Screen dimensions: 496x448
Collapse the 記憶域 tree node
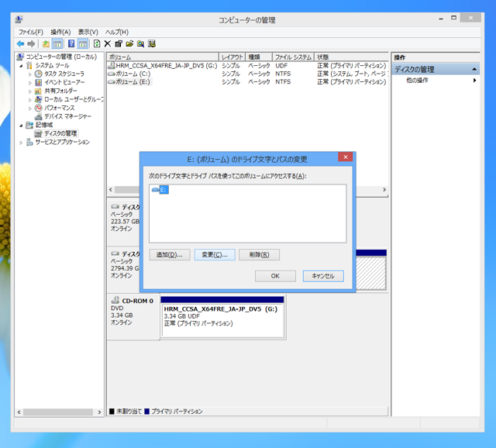(x=21, y=126)
